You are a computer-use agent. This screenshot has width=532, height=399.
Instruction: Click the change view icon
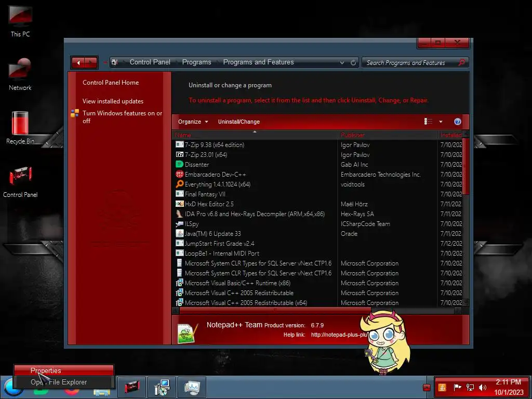click(428, 122)
